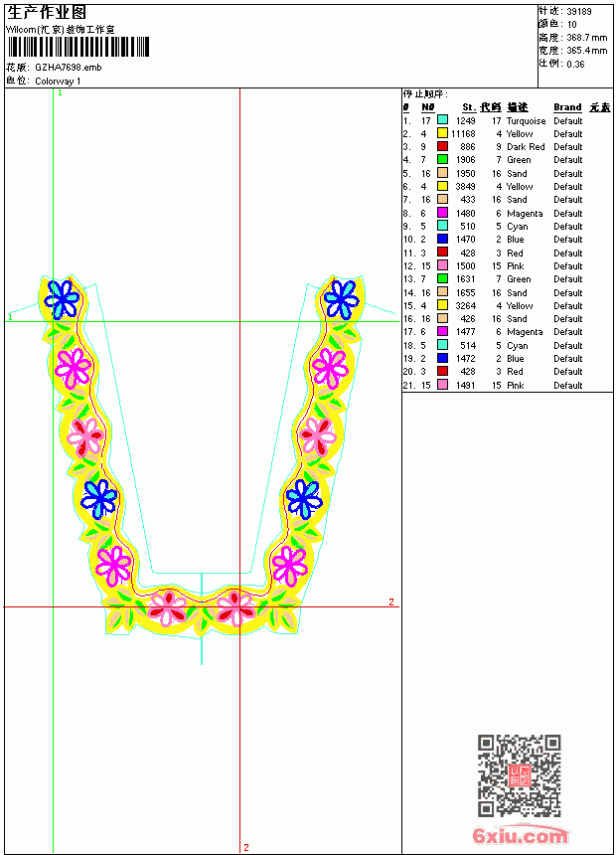Click the barcode under the studio name
Screen dimensions: 616x855
point(77,47)
